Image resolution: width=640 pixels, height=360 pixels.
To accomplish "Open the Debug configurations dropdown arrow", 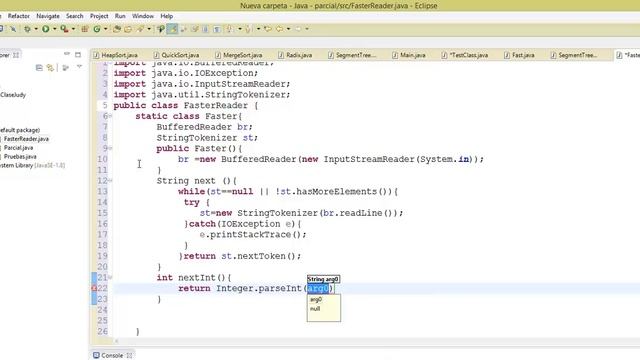I will (x=36, y=29).
